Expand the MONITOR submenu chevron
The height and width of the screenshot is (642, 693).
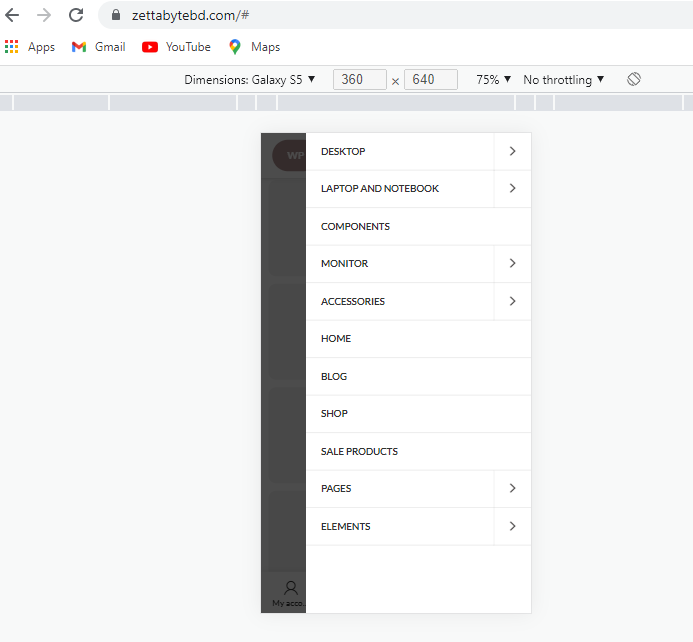click(x=513, y=263)
